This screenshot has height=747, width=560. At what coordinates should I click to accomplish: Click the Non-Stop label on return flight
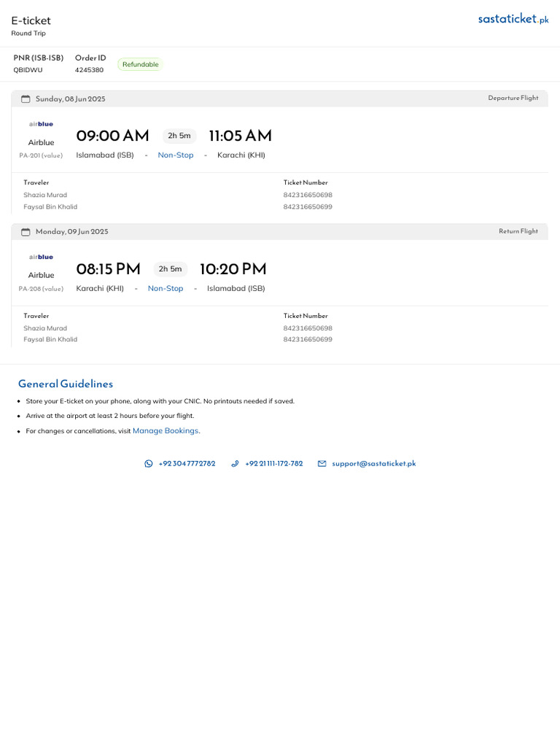pos(166,288)
